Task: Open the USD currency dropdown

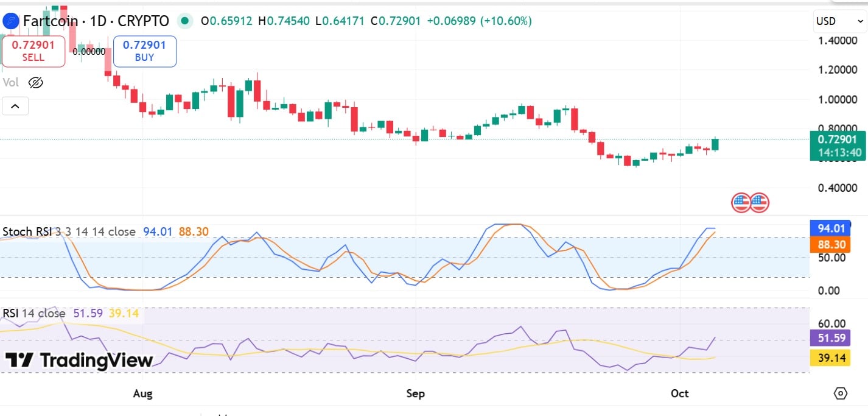Action: pos(838,20)
